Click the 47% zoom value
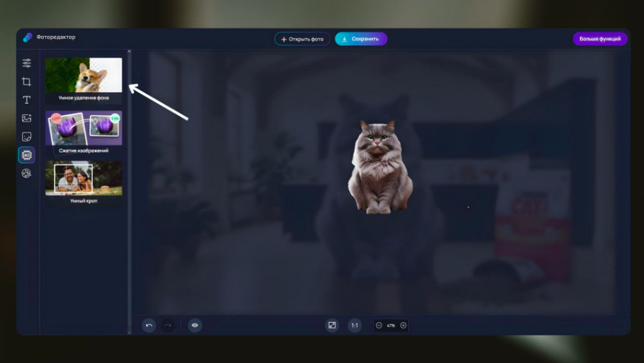 [391, 326]
